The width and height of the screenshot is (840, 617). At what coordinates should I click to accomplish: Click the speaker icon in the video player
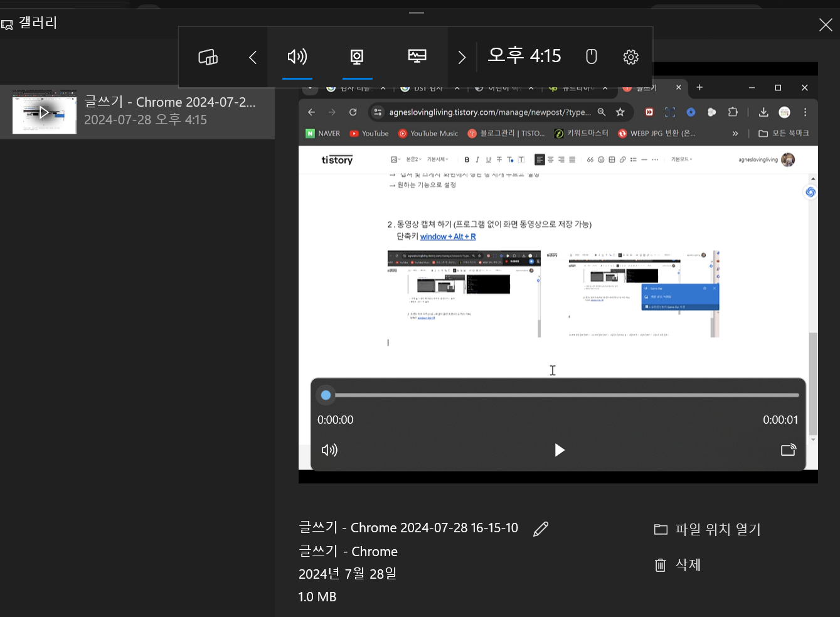click(x=329, y=450)
